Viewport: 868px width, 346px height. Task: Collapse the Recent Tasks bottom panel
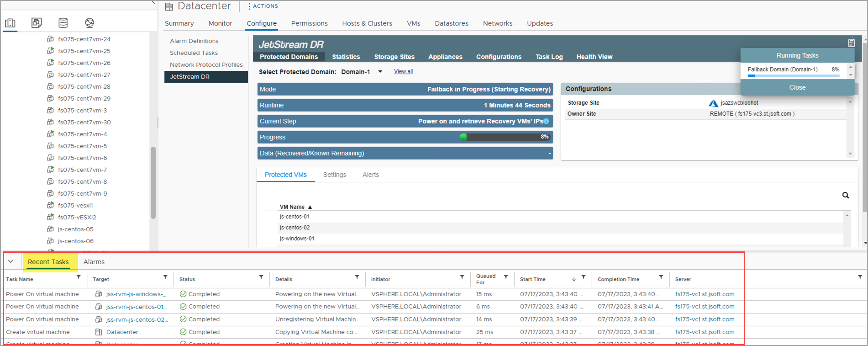(x=11, y=261)
